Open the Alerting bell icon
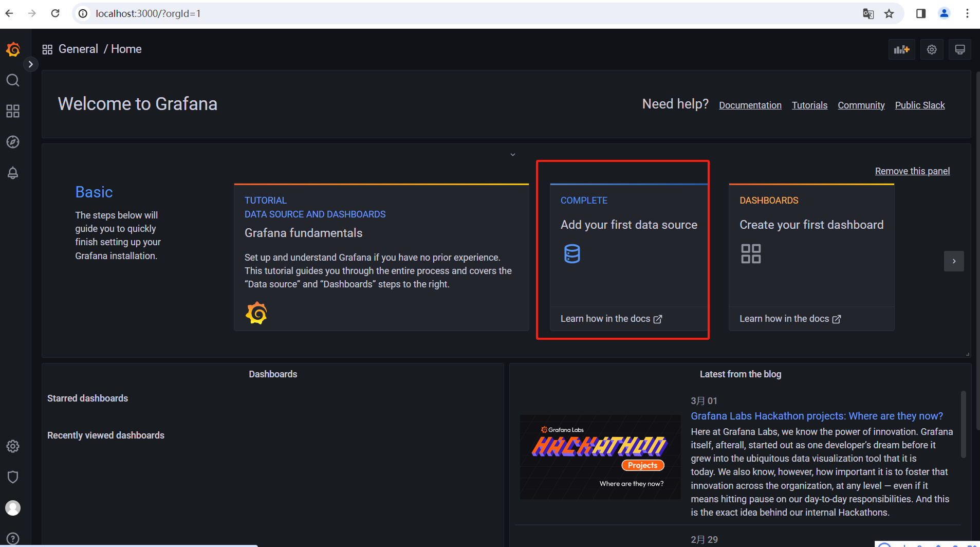The height and width of the screenshot is (547, 980). tap(13, 173)
